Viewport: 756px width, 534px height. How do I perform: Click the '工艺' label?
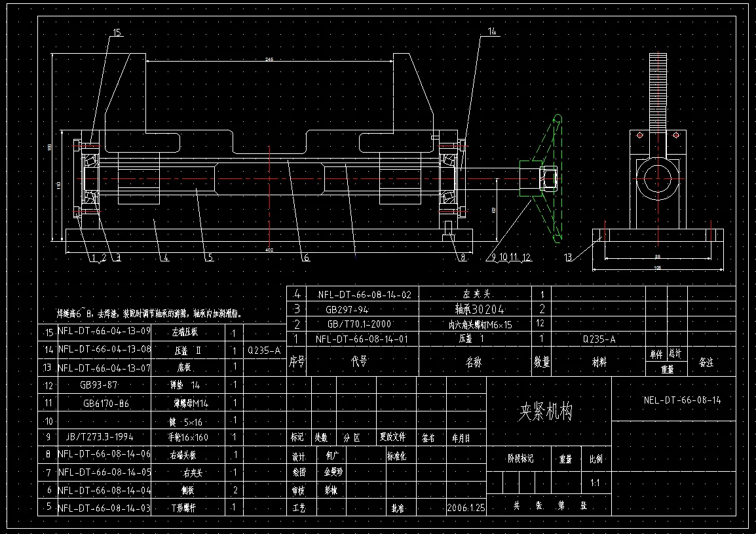[x=299, y=508]
